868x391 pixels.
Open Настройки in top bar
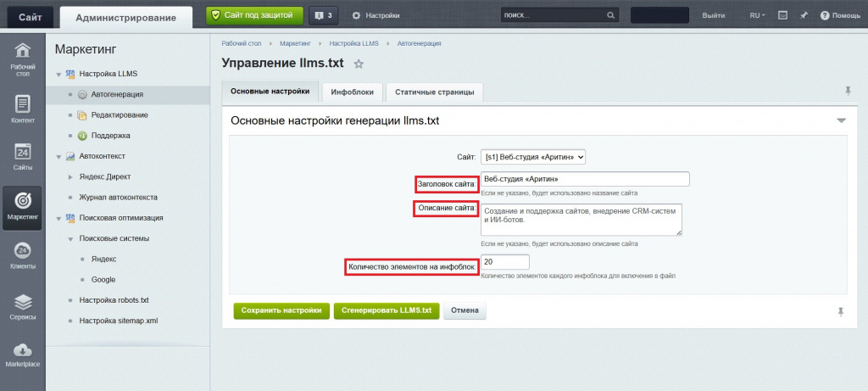(x=376, y=15)
